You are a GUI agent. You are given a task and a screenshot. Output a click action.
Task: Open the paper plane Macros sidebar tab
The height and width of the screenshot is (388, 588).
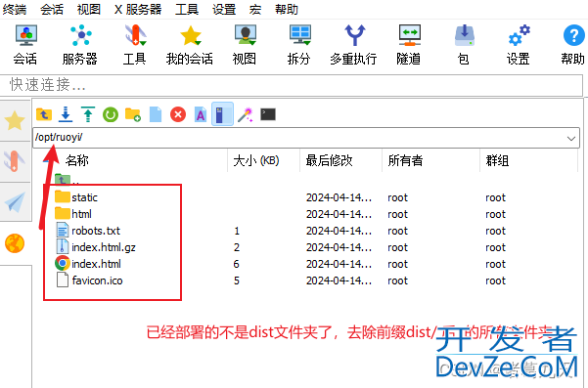point(15,202)
